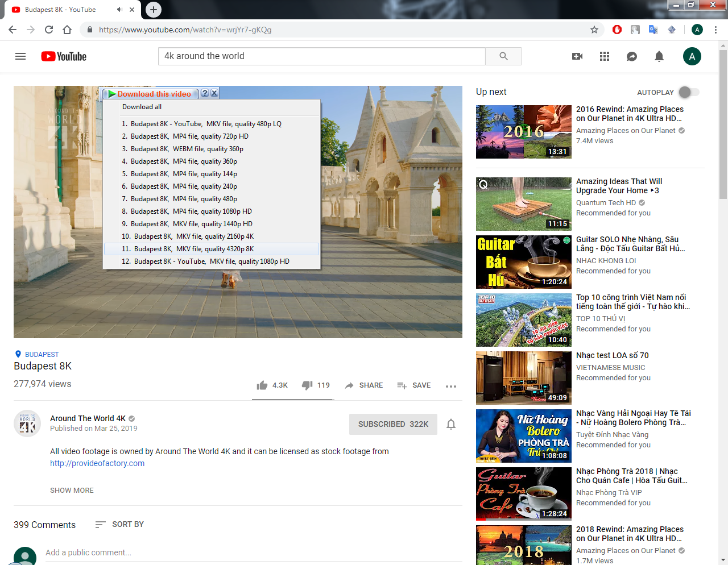Open the notifications bell in header

coord(659,56)
